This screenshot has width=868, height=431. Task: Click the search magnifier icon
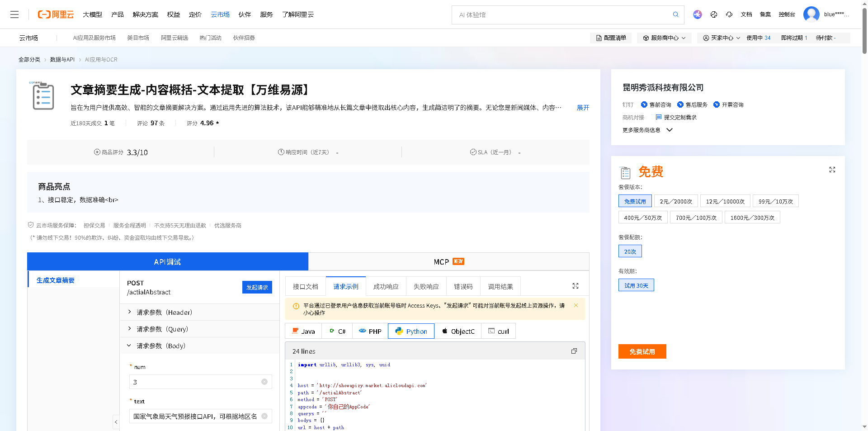point(675,14)
